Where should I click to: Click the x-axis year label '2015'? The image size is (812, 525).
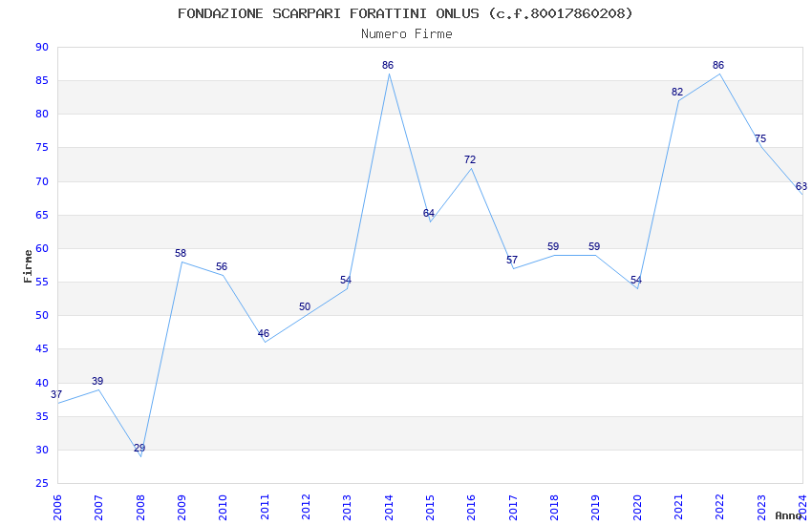[x=430, y=507]
